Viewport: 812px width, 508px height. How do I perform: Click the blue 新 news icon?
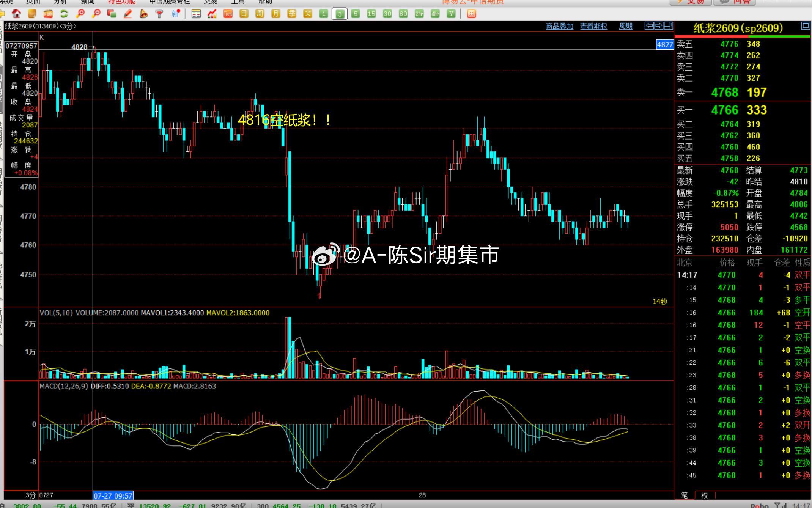[175, 14]
